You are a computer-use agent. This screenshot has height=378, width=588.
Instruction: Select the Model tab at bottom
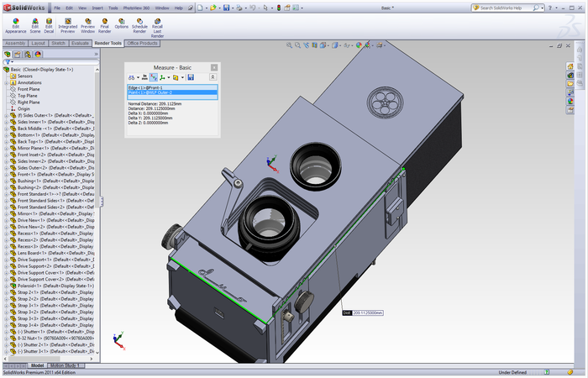coord(37,365)
